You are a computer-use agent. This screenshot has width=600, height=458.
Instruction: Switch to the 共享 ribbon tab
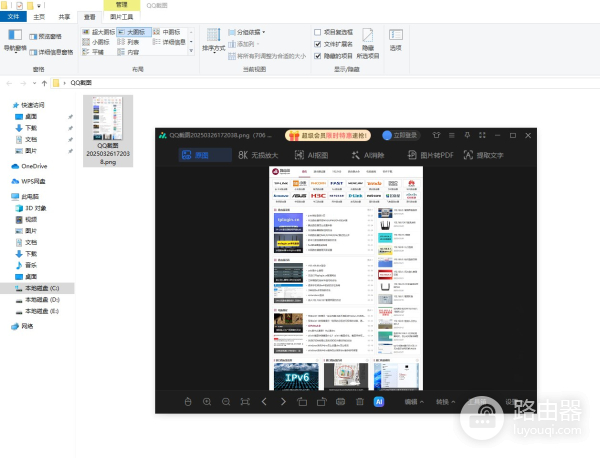click(x=64, y=17)
